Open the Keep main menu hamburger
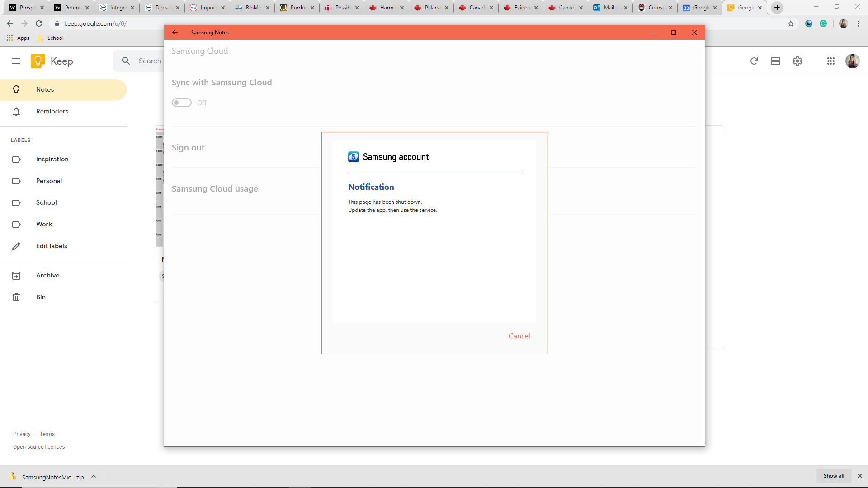The width and height of the screenshot is (868, 488). tap(16, 61)
